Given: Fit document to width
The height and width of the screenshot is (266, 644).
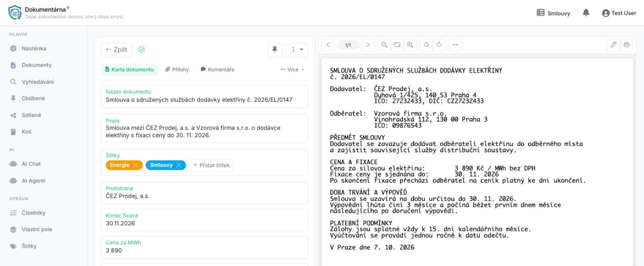Looking at the screenshot, I should tap(455, 45).
